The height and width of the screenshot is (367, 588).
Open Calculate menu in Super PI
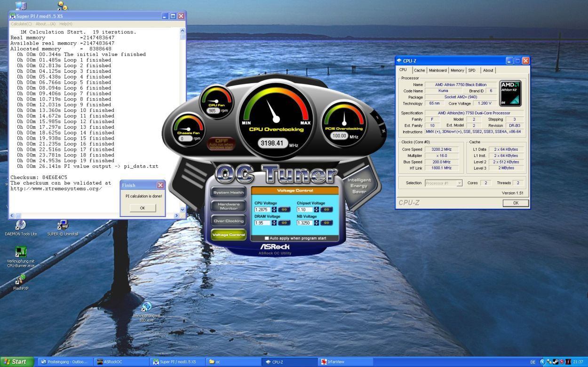tap(21, 24)
